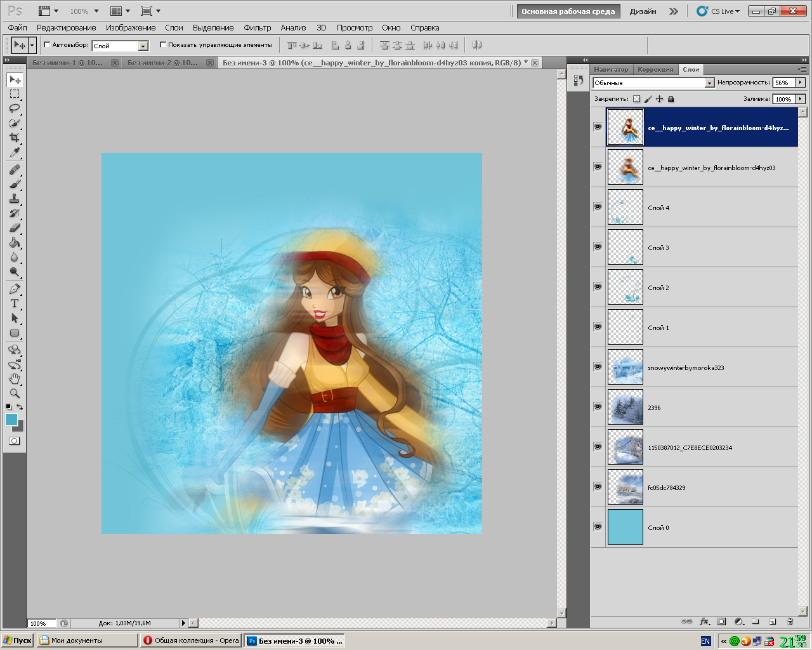Click the foreground color swatch
812x650 pixels.
point(11,420)
